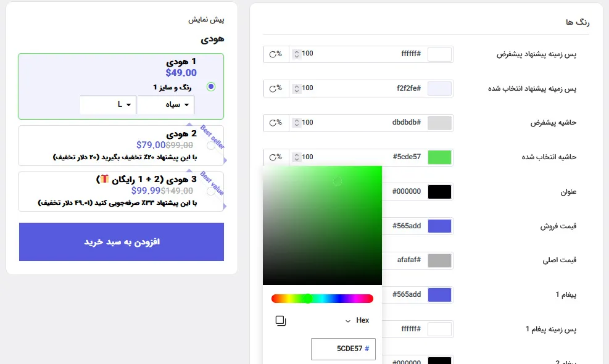Open white swatch for default offer background
The width and height of the screenshot is (609, 364).
tap(440, 54)
